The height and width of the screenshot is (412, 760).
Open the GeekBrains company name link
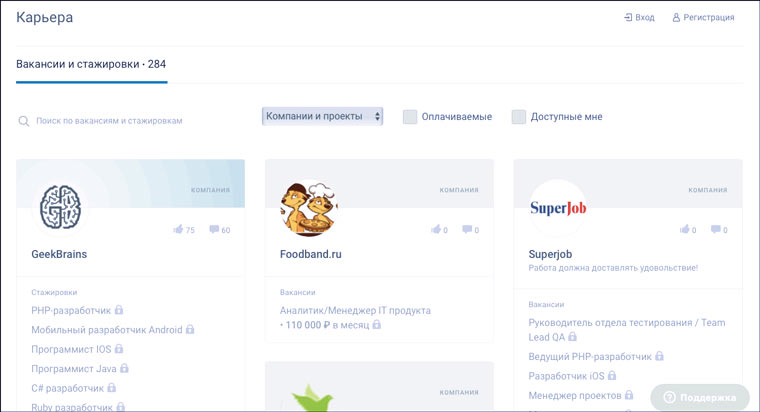pos(59,254)
